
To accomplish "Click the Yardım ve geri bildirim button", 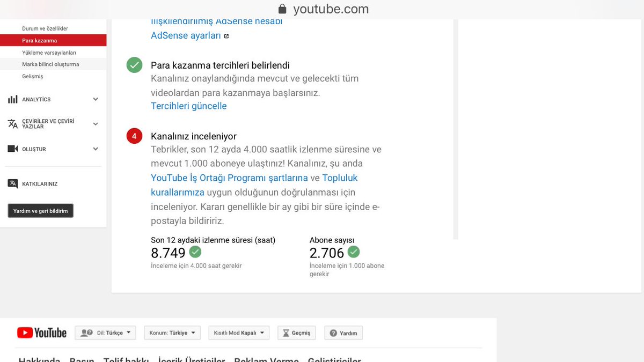I will point(40,211).
